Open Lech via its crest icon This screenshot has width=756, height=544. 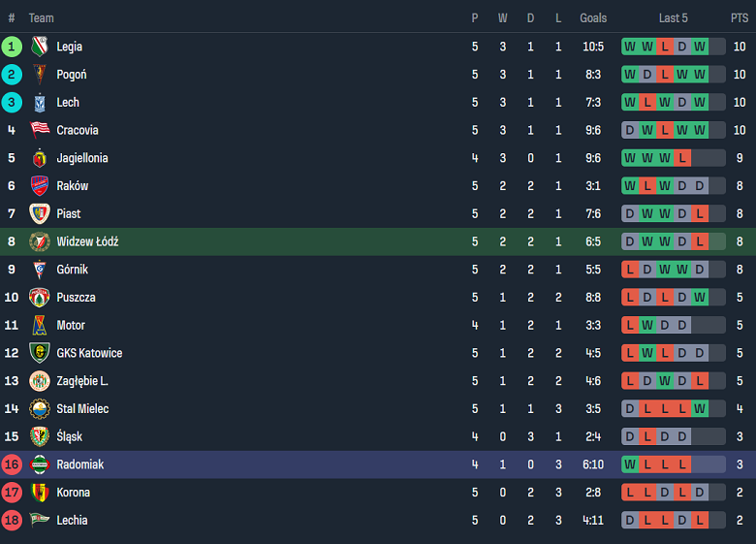(x=40, y=103)
